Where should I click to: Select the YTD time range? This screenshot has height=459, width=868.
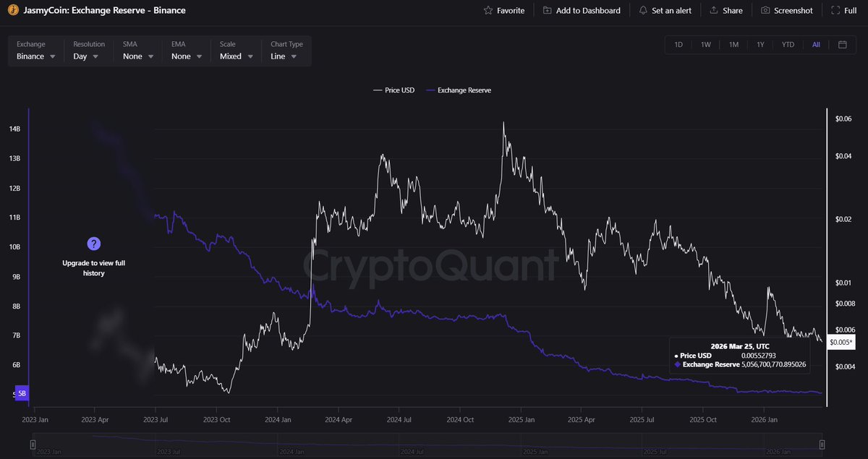pyautogui.click(x=788, y=45)
